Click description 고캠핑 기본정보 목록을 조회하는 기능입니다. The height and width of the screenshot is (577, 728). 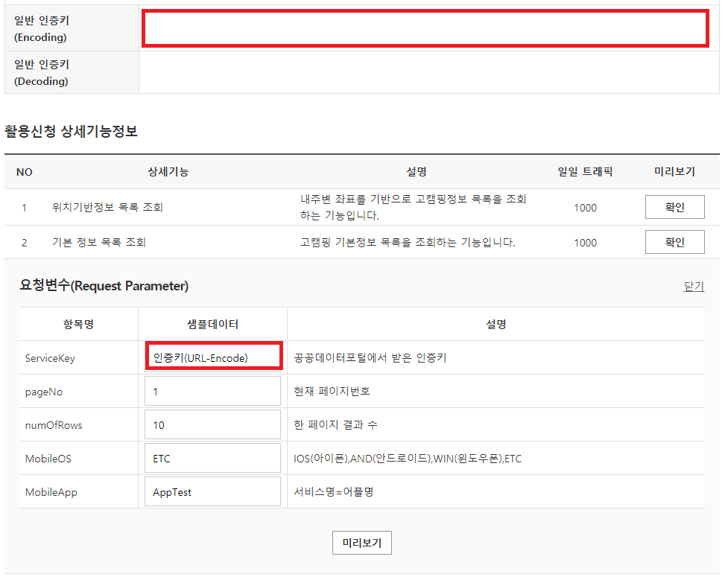coord(408,242)
